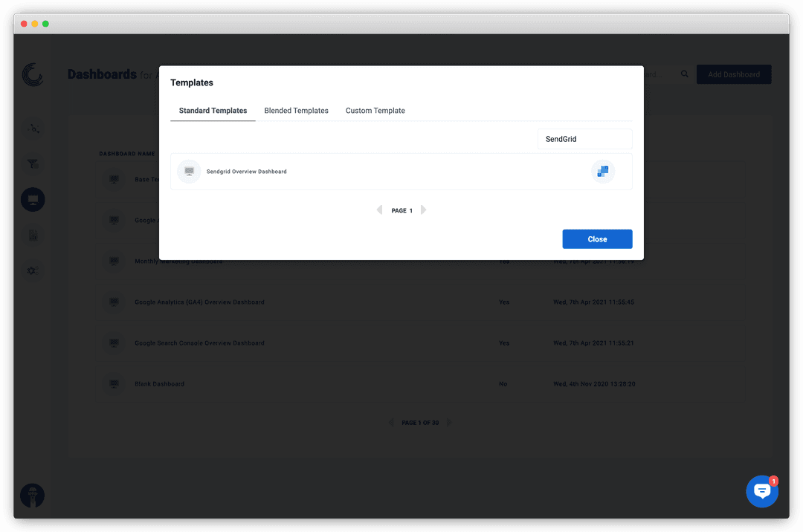Click the green maximize window button
This screenshot has width=803, height=532.
pyautogui.click(x=45, y=24)
